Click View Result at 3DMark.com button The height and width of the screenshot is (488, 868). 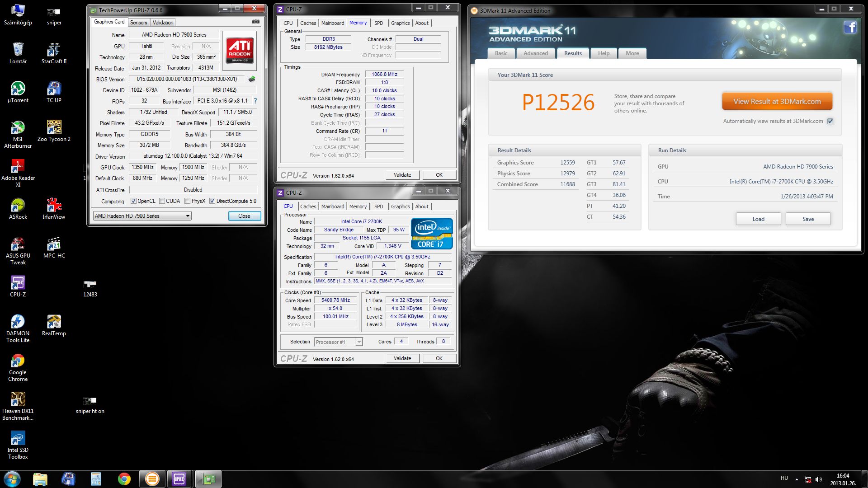777,102
